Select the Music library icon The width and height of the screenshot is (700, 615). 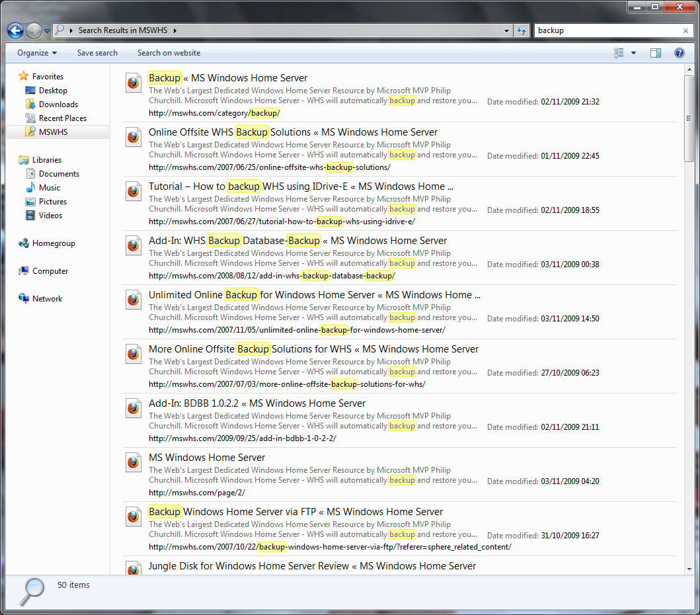(30, 188)
